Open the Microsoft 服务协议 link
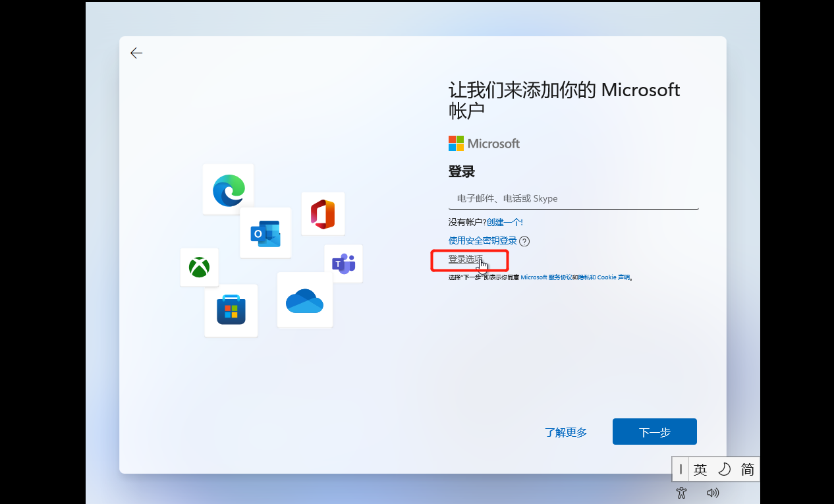This screenshot has height=504, width=834. click(x=546, y=277)
